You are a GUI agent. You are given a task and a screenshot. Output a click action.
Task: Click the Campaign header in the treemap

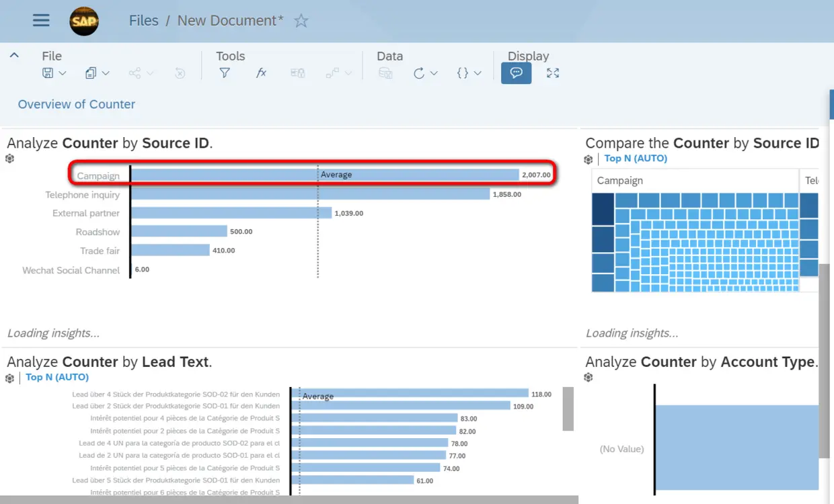620,180
